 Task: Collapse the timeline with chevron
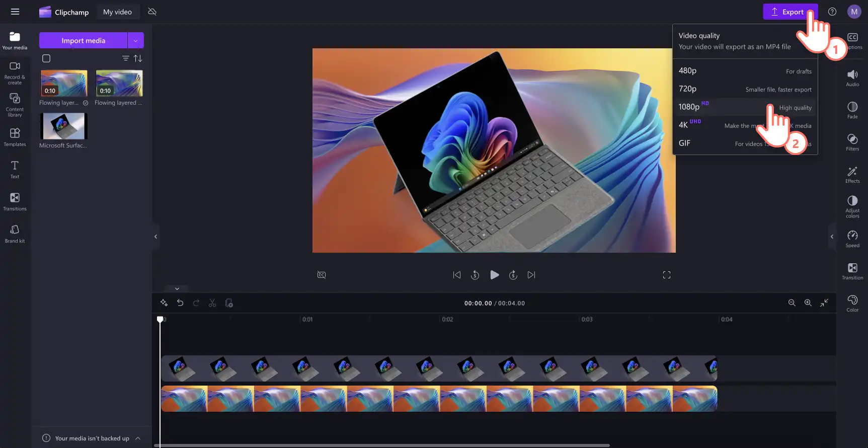coord(177,289)
